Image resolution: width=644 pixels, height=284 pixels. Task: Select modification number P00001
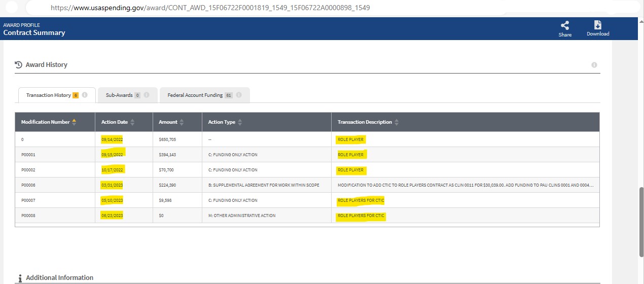point(28,155)
